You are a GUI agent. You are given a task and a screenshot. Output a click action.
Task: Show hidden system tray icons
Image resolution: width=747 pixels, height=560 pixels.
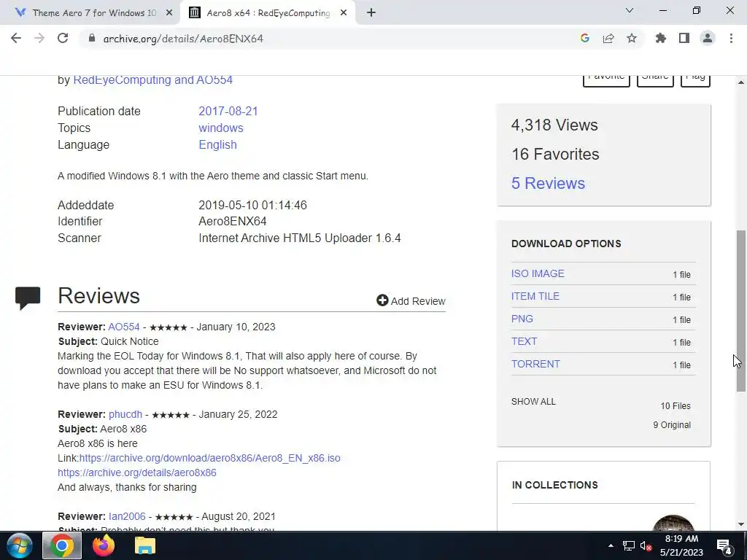pyautogui.click(x=611, y=545)
